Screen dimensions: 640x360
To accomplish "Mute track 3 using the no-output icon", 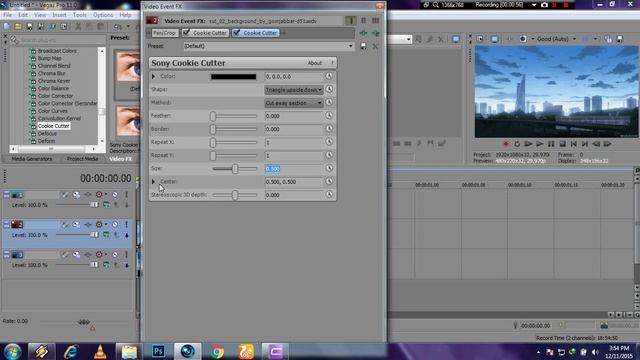I will [x=116, y=255].
